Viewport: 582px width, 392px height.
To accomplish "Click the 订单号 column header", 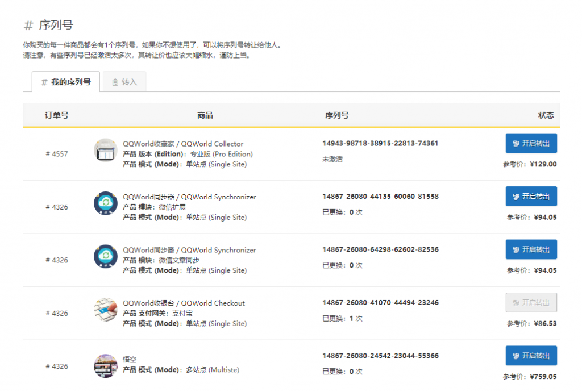I will coord(57,115).
